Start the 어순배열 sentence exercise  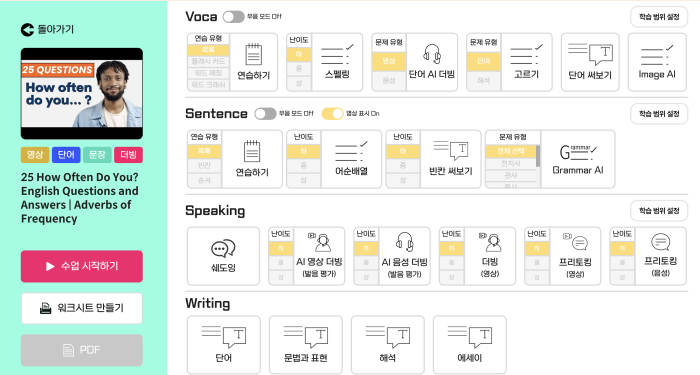[x=351, y=159]
